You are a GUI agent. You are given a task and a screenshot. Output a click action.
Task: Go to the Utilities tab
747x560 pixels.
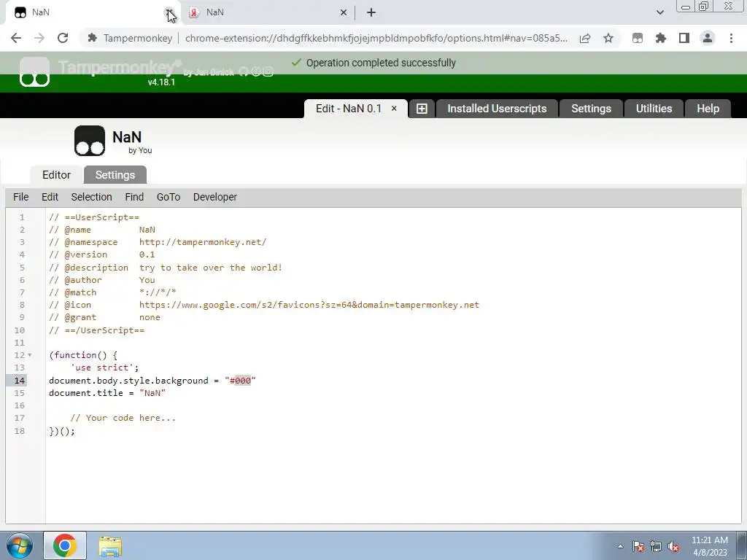click(654, 109)
